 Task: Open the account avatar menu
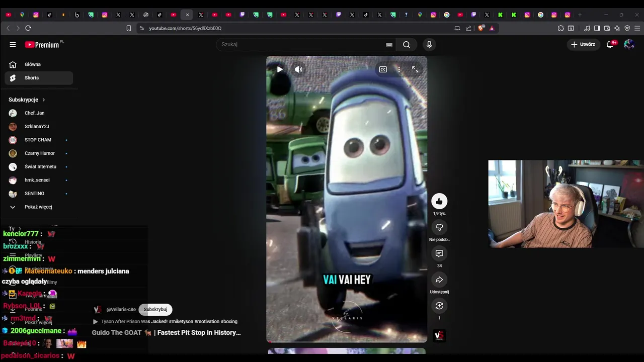pos(629,45)
